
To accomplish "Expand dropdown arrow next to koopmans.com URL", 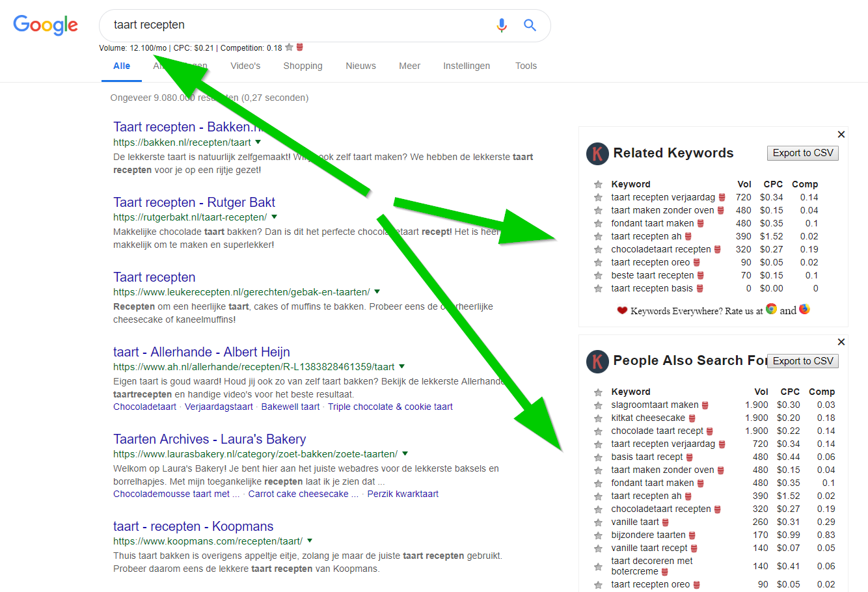I will (310, 541).
